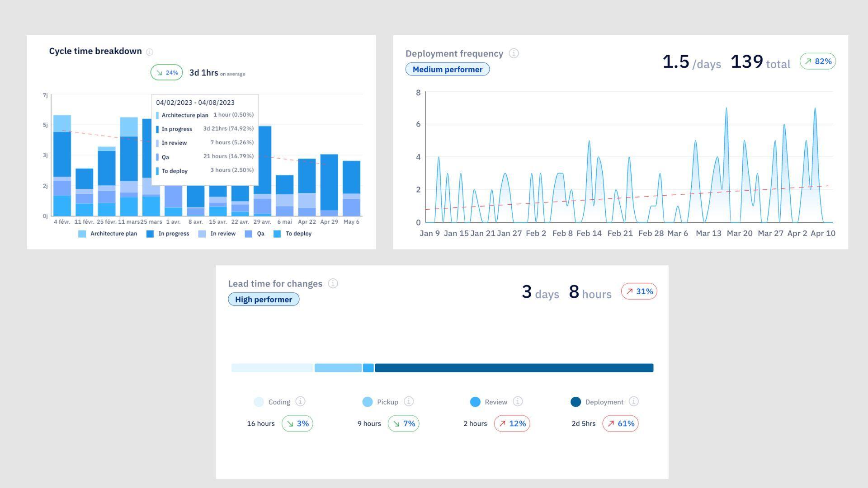Toggle In progress legend series
This screenshot has height=488, width=868.
click(168, 234)
